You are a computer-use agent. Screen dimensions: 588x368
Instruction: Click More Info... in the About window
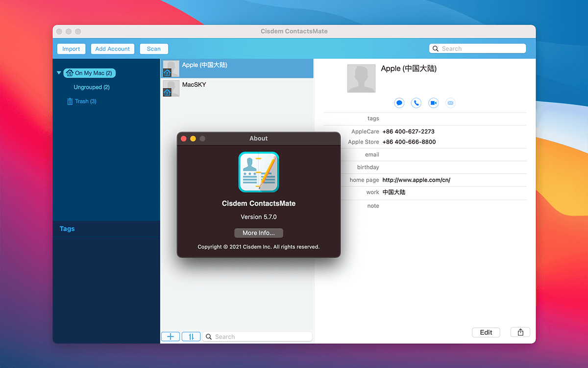[x=259, y=233]
